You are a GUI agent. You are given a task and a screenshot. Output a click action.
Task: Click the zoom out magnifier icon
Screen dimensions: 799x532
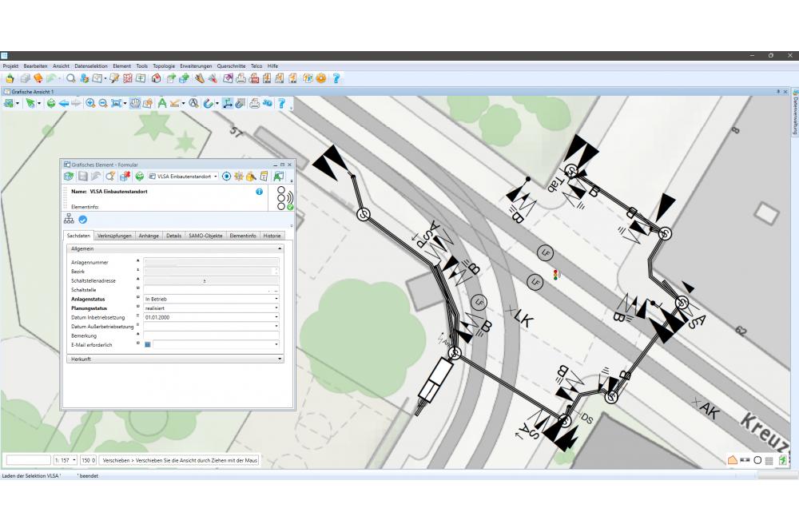[103, 103]
